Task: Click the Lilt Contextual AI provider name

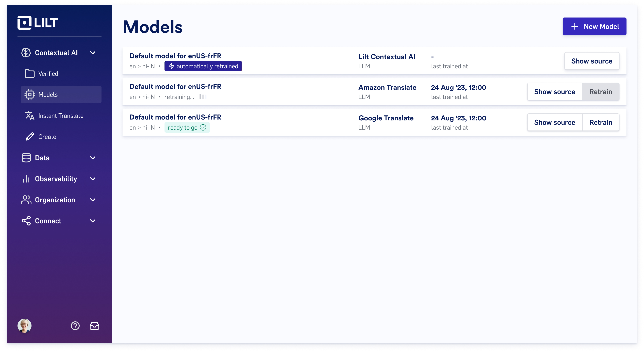Action: coord(387,56)
